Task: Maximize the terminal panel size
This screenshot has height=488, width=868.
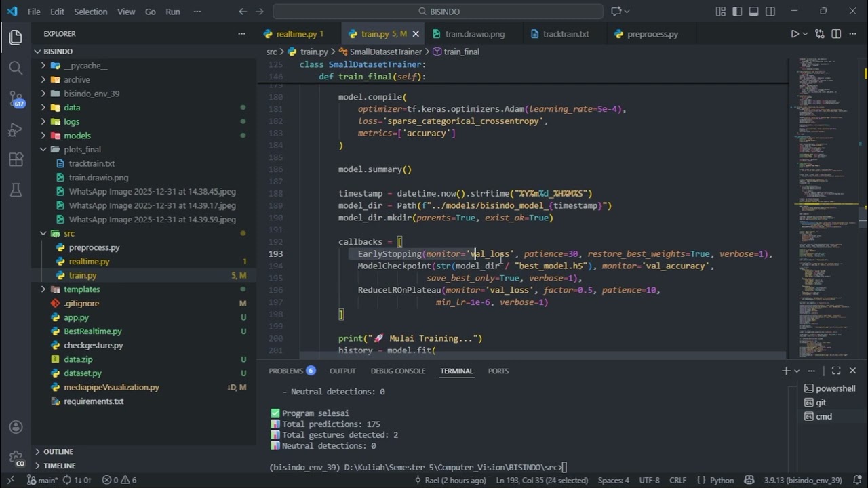Action: pos(836,371)
